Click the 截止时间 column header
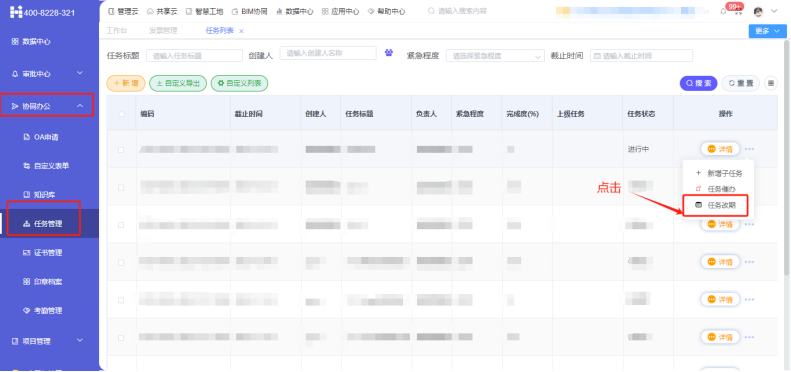Viewport: 791px width, 372px height. click(249, 114)
